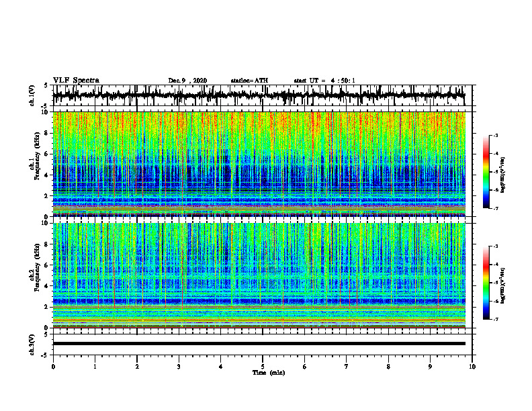Click the '3' tick label on Time axis
The height and width of the screenshot is (411, 532).
179,367
